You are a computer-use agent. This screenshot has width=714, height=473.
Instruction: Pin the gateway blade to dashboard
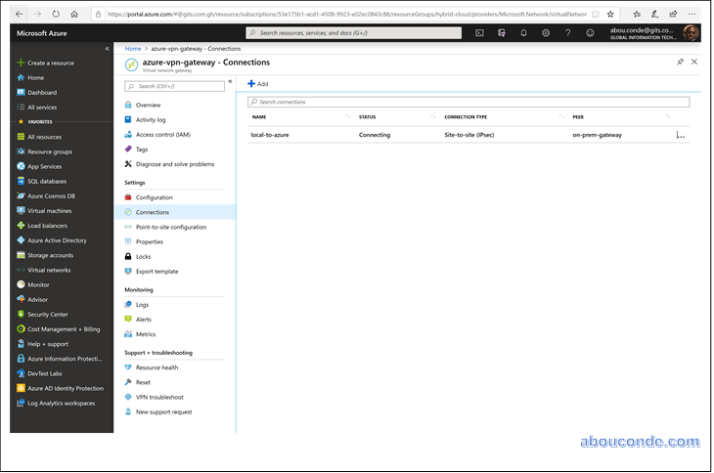[x=681, y=62]
